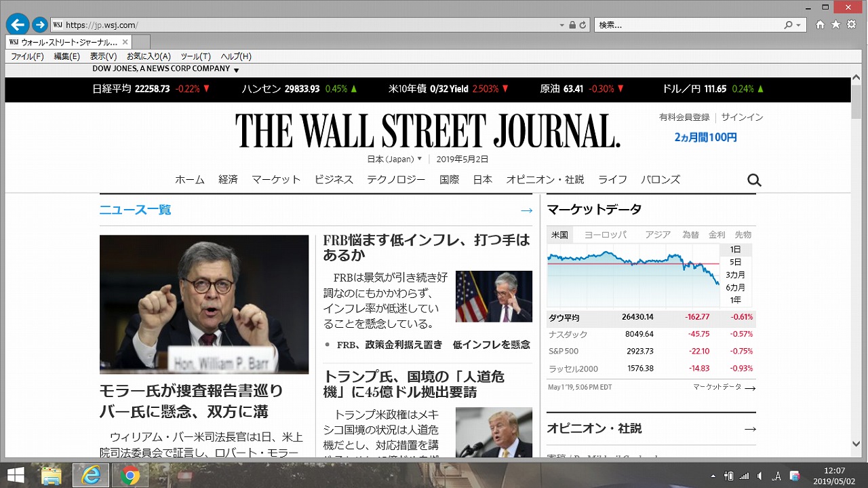The height and width of the screenshot is (488, 868).
Task: Open File Explorer from the taskbar
Action: tap(52, 475)
